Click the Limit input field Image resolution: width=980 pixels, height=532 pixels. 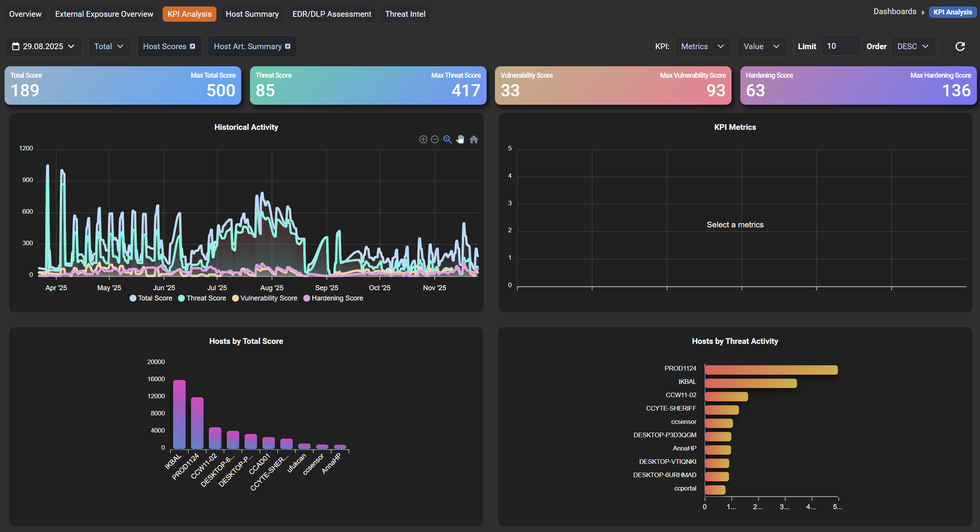pos(840,46)
